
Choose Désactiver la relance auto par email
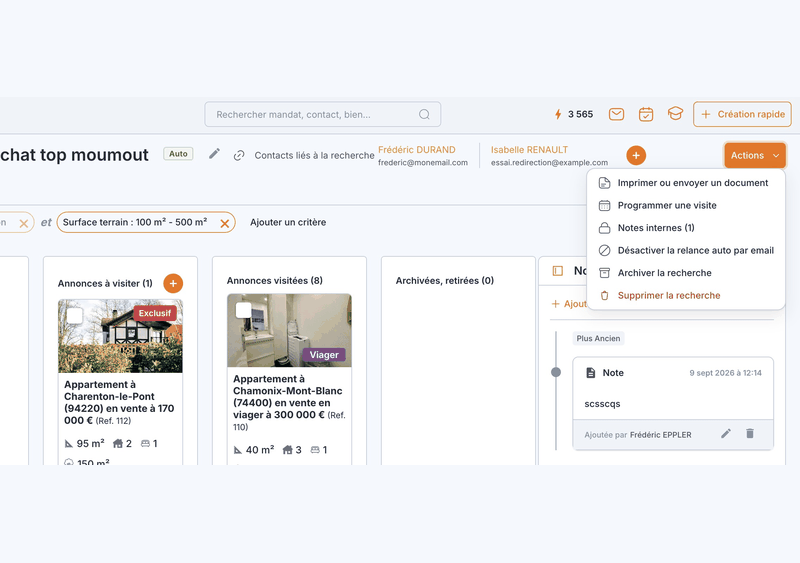(x=686, y=250)
